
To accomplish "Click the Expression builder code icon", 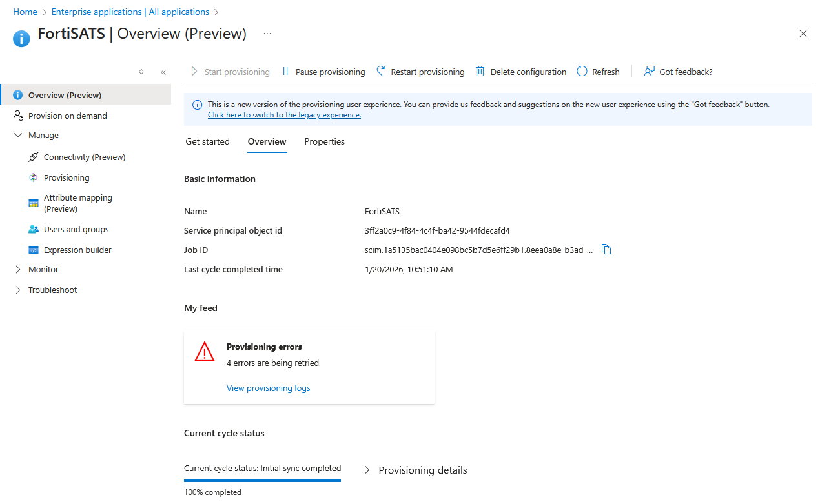I will click(34, 250).
